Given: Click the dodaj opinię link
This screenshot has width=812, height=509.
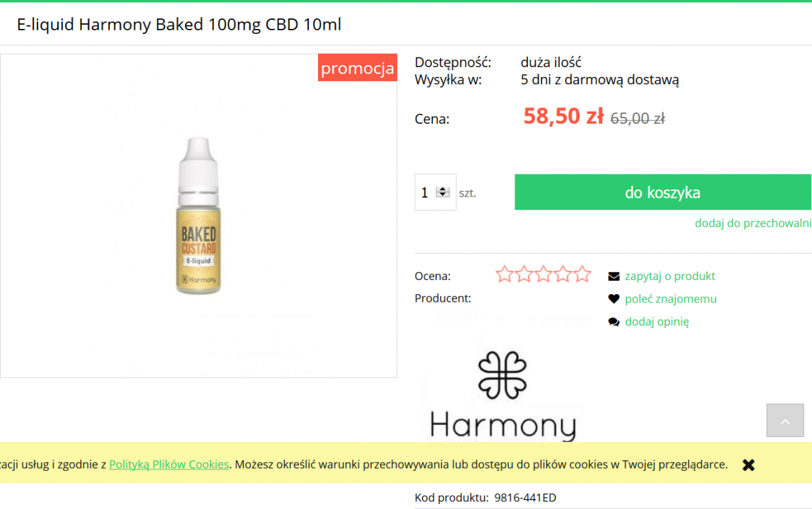Looking at the screenshot, I should (657, 322).
